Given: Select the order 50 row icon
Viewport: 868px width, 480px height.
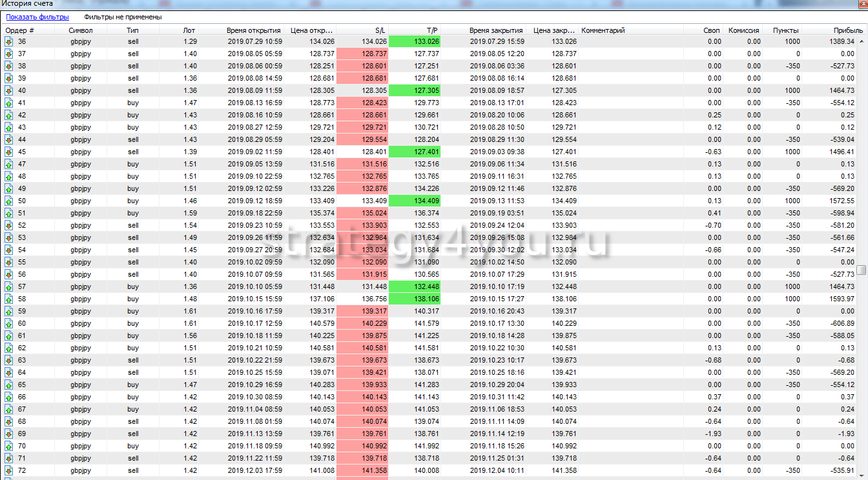Looking at the screenshot, I should pos(9,201).
